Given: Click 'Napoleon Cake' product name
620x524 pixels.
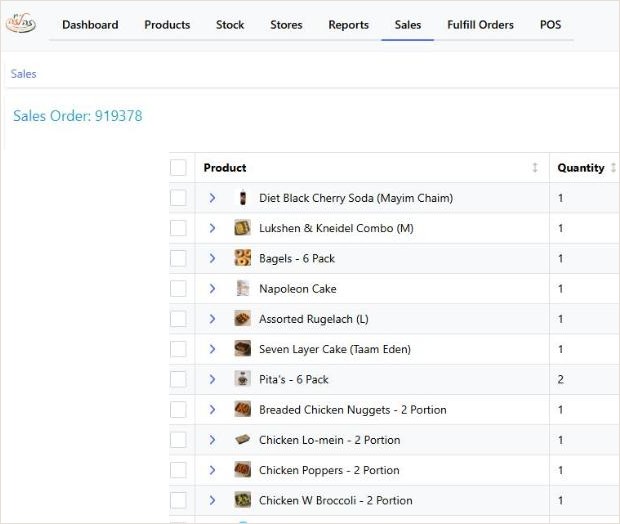Looking at the screenshot, I should pos(298,289).
